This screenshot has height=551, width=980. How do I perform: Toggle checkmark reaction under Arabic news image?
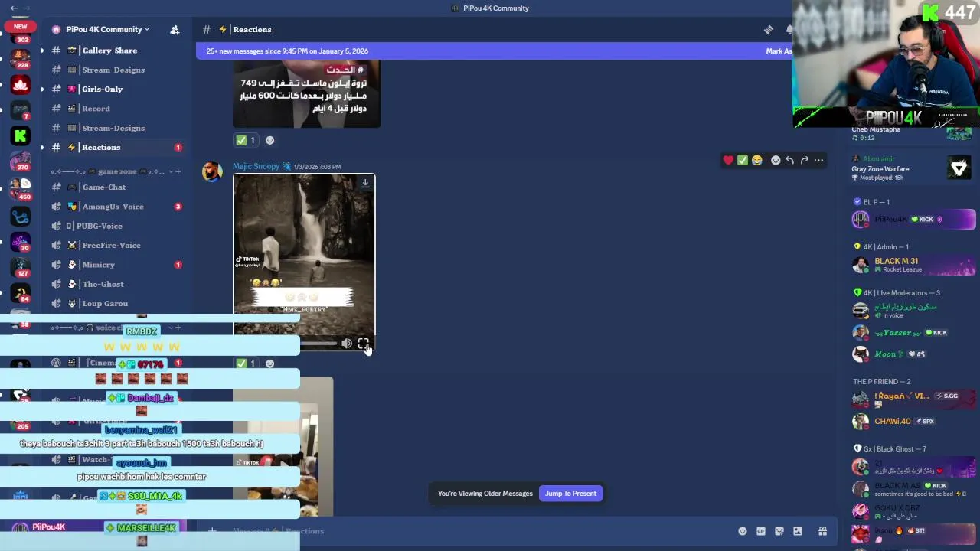point(247,140)
